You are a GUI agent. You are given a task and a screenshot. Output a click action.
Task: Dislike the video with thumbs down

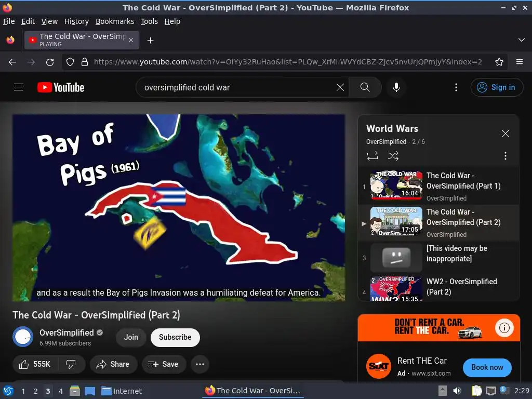(x=71, y=364)
